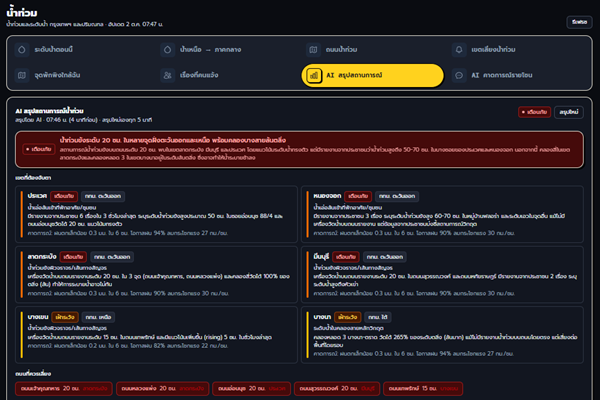Click the บางนา district name

click(x=322, y=317)
